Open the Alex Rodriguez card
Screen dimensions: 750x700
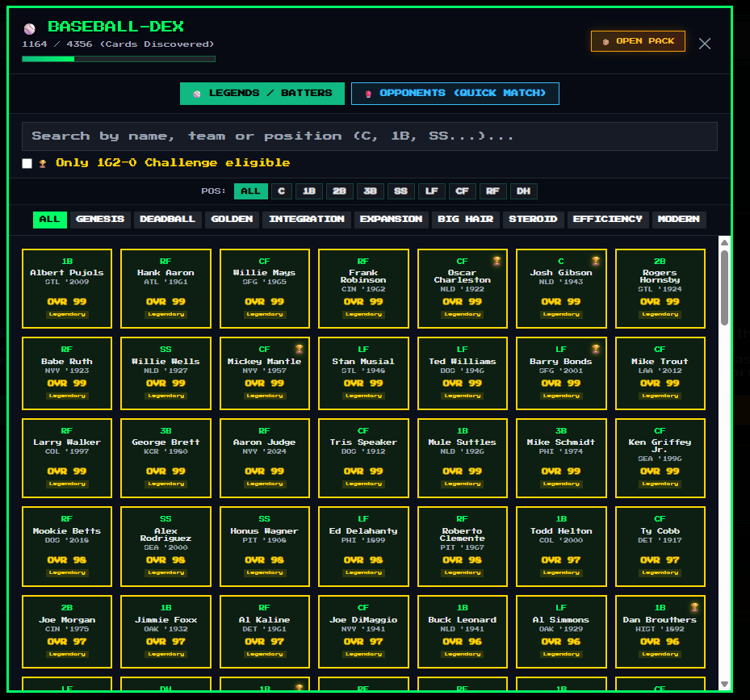point(166,547)
